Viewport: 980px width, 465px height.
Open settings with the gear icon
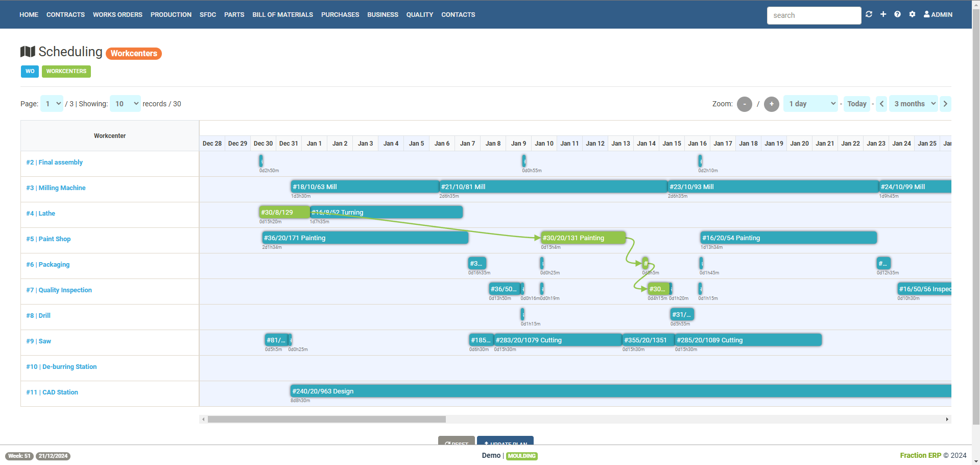point(912,14)
